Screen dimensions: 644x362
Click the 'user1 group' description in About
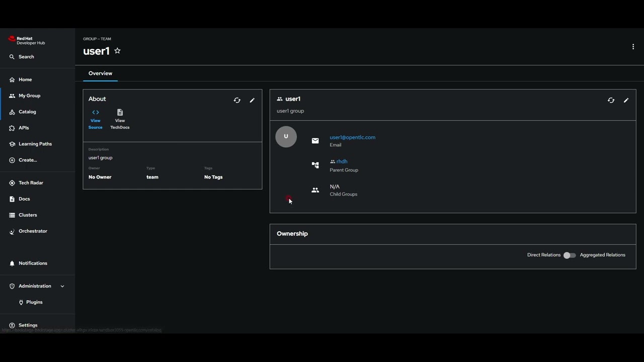[100, 158]
